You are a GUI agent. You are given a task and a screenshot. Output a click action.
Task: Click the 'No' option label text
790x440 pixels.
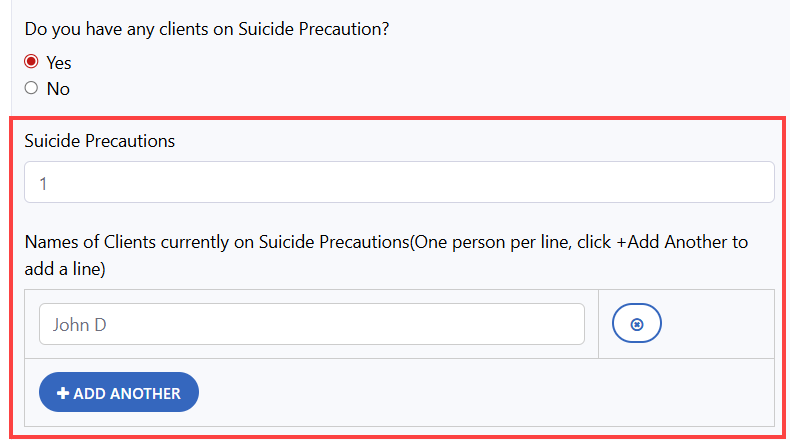point(58,89)
